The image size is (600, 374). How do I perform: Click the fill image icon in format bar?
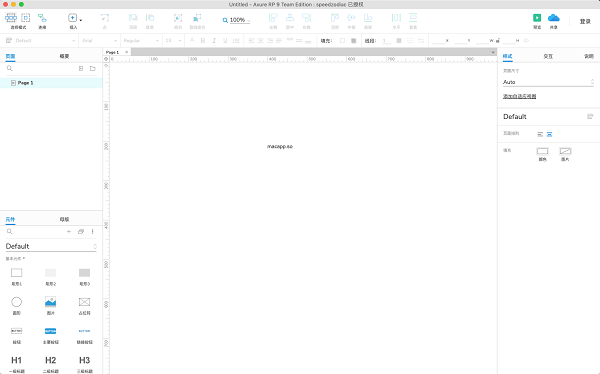point(354,41)
